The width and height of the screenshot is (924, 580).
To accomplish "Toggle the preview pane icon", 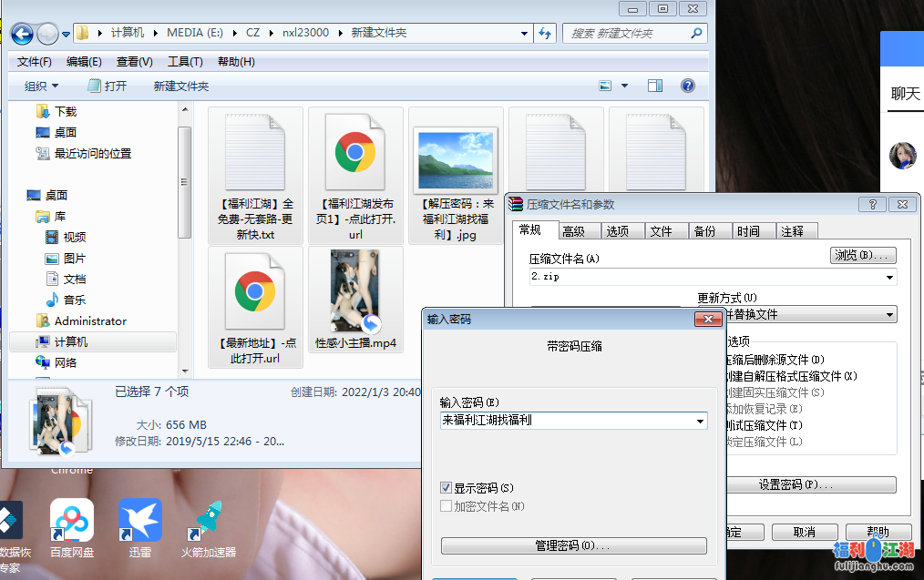I will [x=655, y=86].
